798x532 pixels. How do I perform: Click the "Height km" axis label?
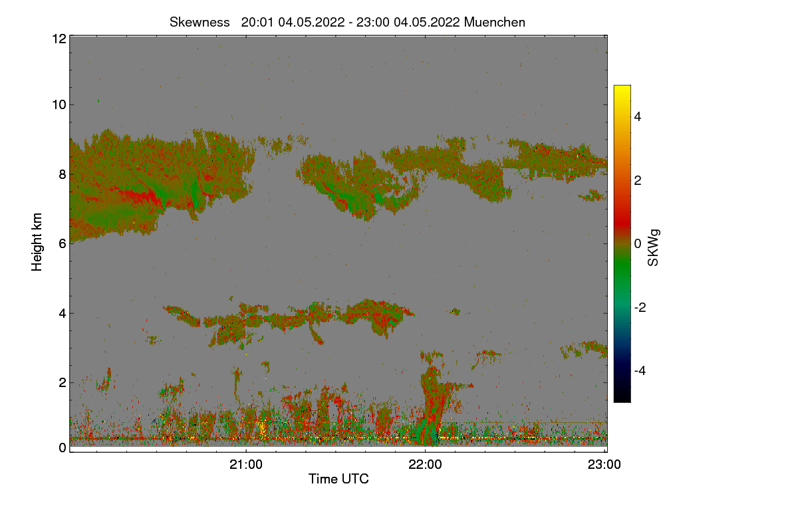tap(37, 242)
